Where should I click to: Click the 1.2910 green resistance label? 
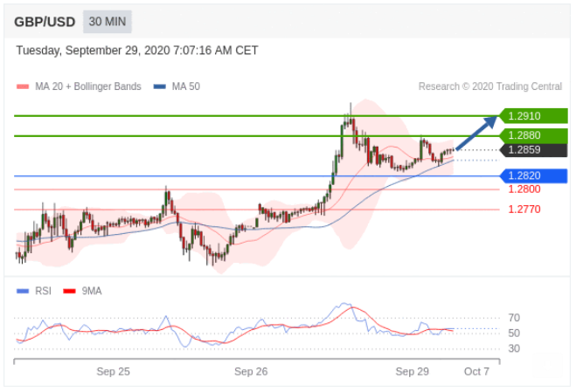[533, 116]
